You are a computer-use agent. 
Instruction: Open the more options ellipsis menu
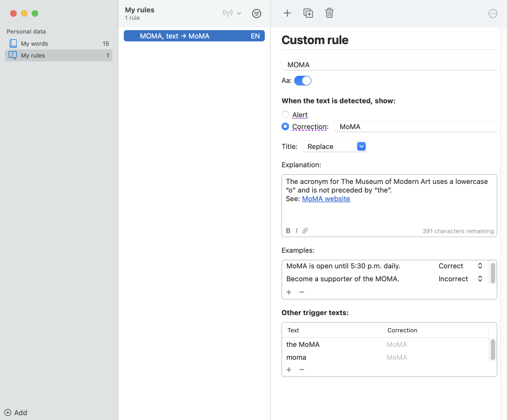click(492, 14)
